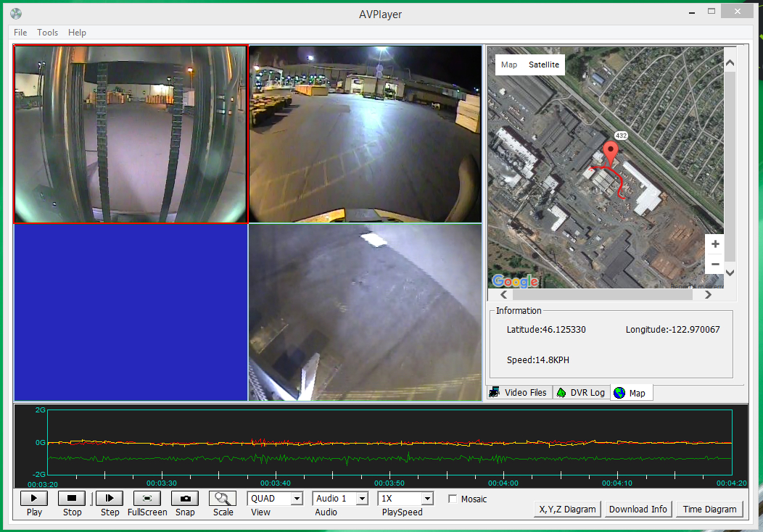Screen dimensions: 763x532
Task: Click the Step frame-advance icon
Action: click(110, 499)
